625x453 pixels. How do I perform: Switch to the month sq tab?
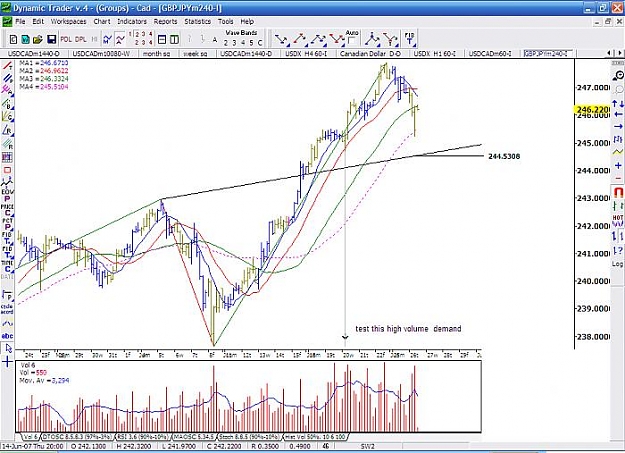tap(157, 53)
